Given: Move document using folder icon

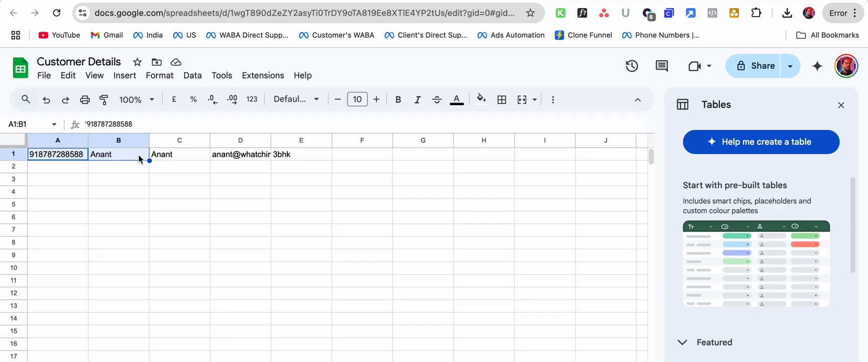Looking at the screenshot, I should (x=157, y=62).
